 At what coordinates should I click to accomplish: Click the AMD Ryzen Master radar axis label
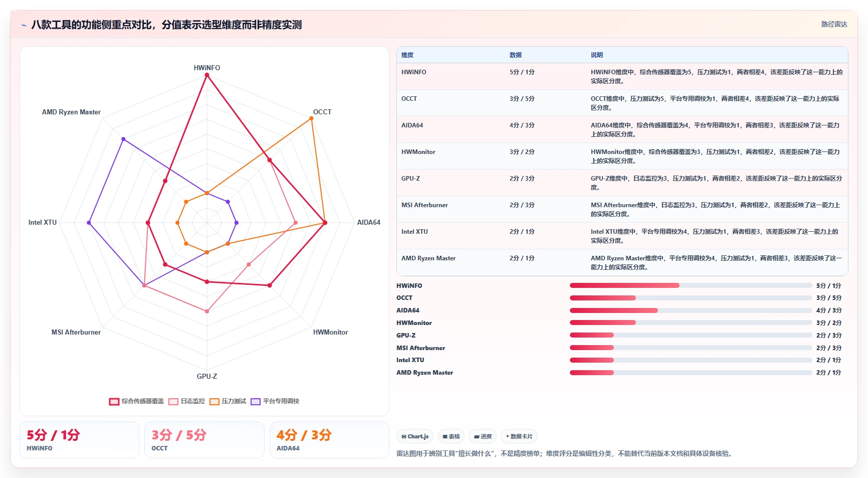click(x=71, y=112)
